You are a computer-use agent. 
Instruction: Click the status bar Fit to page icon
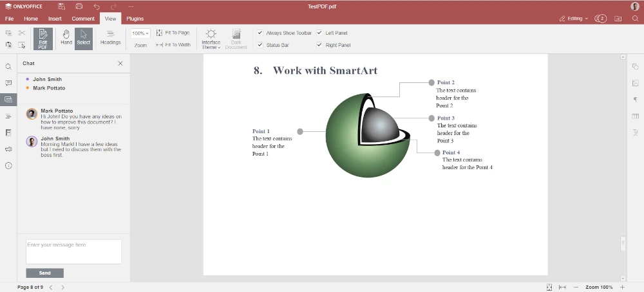click(x=549, y=287)
